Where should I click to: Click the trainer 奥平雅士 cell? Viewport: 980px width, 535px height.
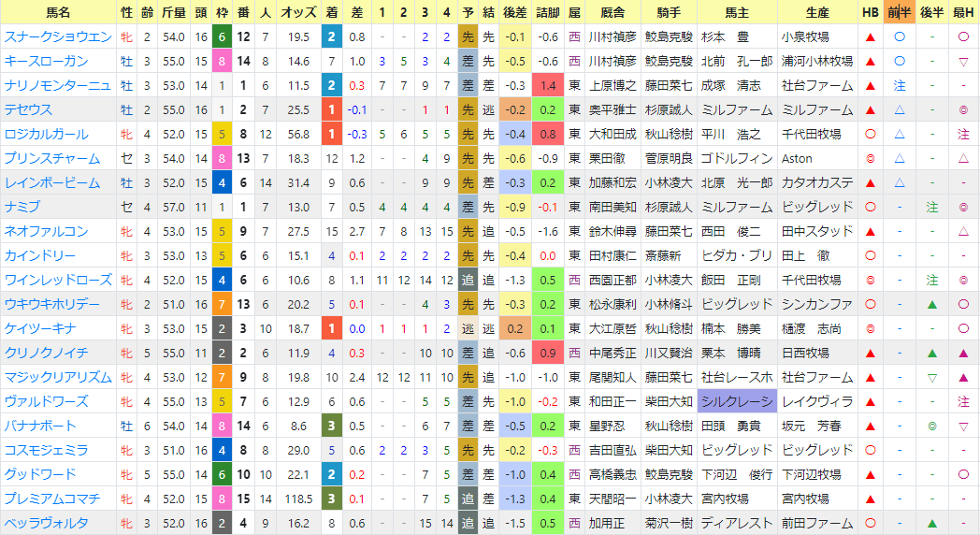point(612,110)
